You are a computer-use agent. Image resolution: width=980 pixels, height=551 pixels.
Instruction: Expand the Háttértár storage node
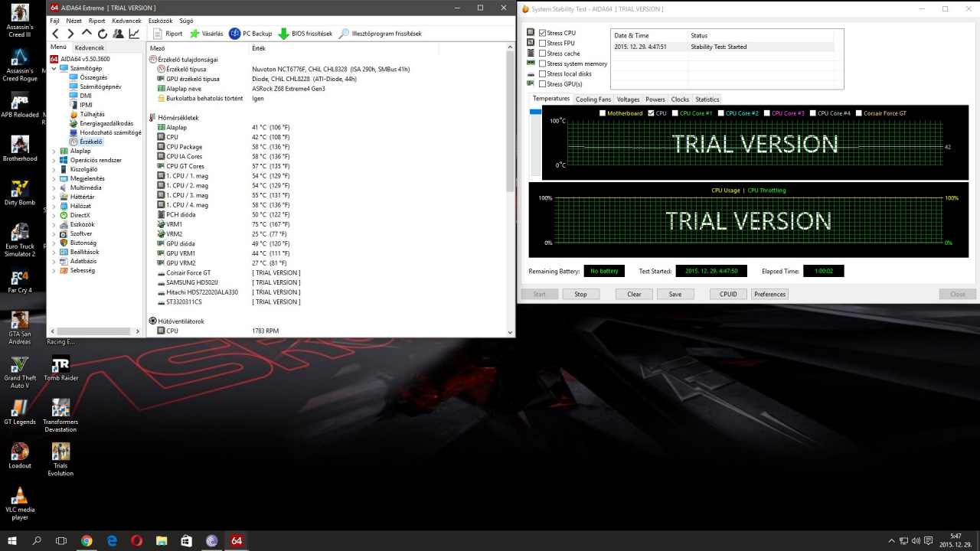[x=54, y=197]
